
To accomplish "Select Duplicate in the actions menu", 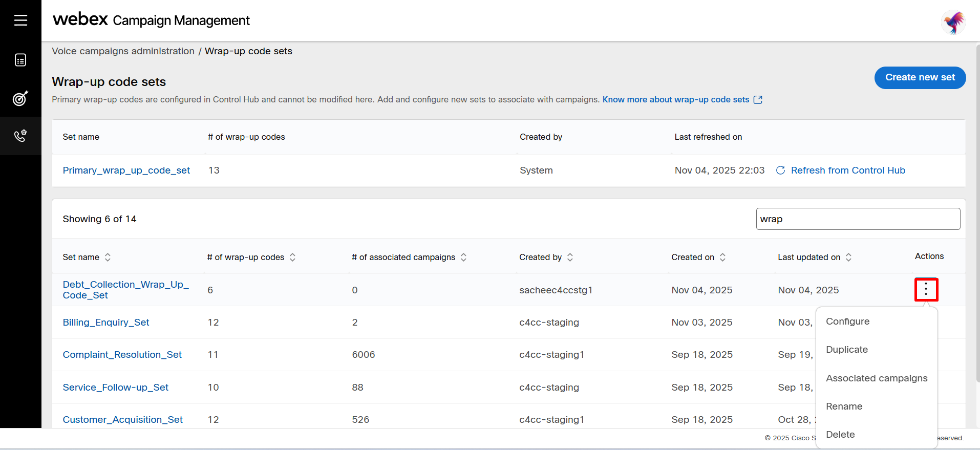I will [846, 350].
